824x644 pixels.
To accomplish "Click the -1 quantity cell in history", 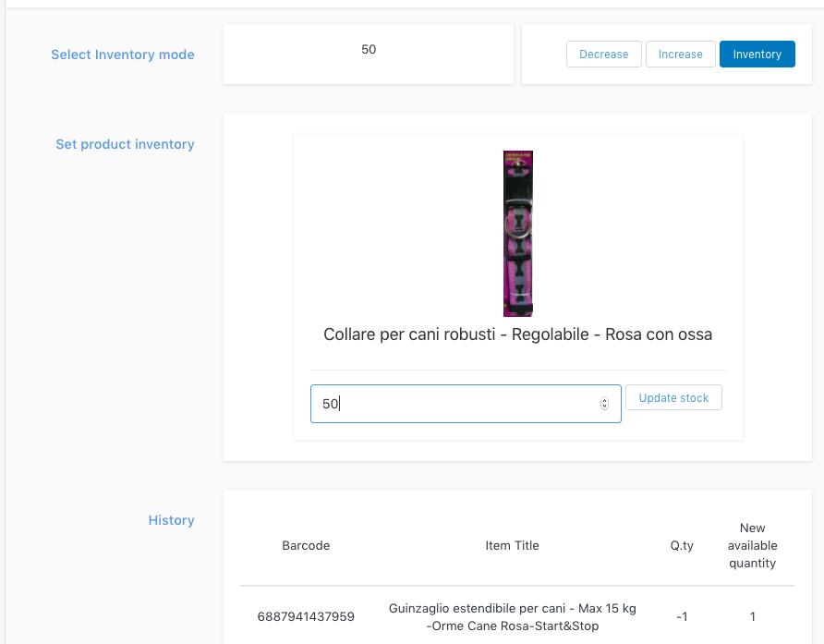I will click(682, 616).
